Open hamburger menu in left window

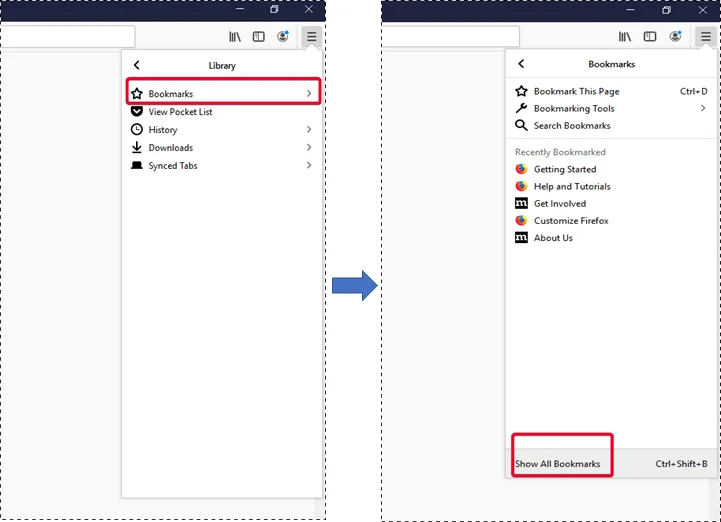(312, 36)
